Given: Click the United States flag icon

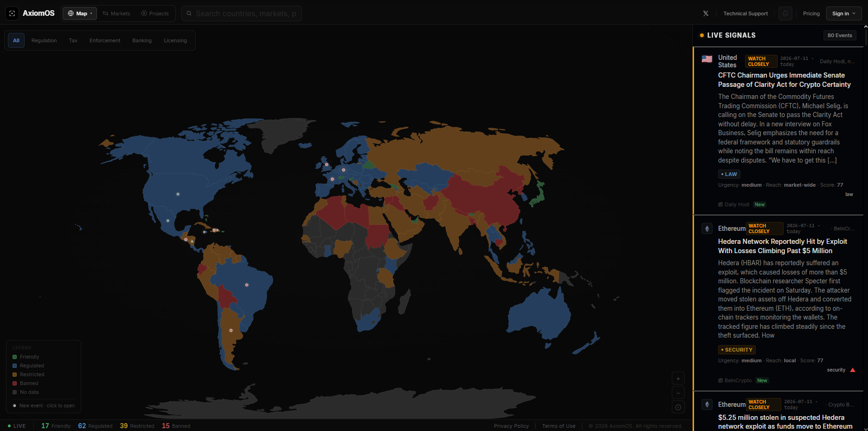Looking at the screenshot, I should (x=707, y=59).
